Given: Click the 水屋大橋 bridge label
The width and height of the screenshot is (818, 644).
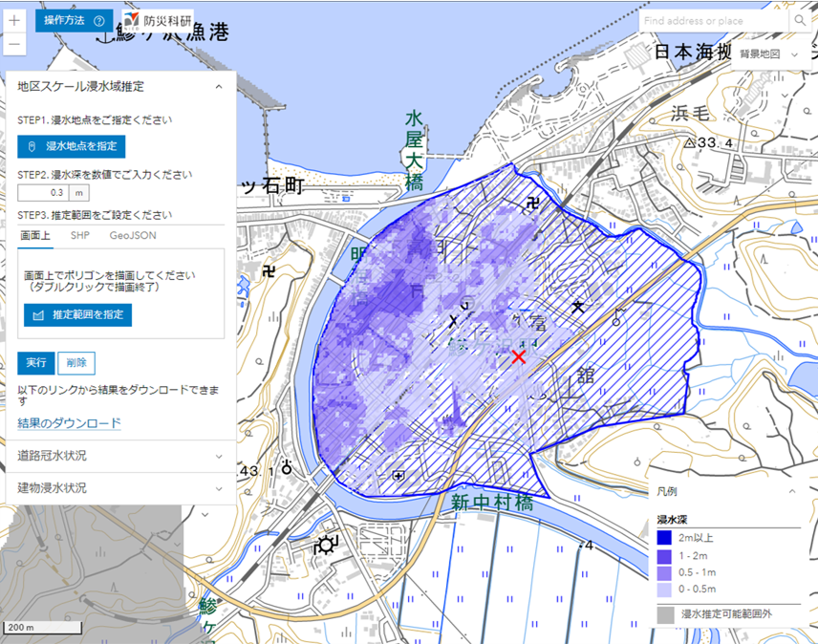Looking at the screenshot, I should (414, 151).
